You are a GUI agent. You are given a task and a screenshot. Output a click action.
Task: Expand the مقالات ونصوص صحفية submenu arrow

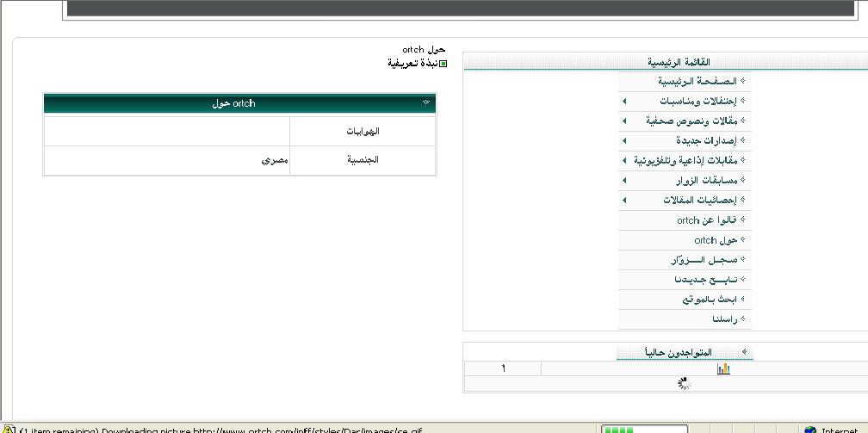tap(624, 121)
